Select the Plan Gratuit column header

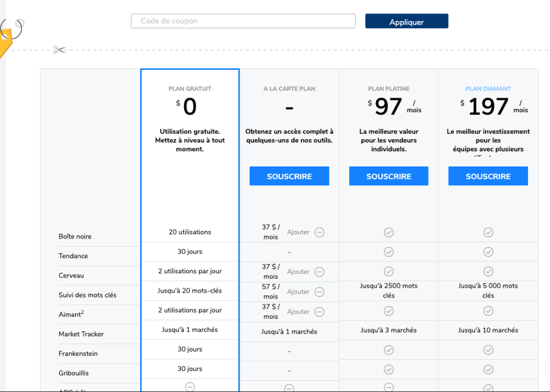point(190,89)
